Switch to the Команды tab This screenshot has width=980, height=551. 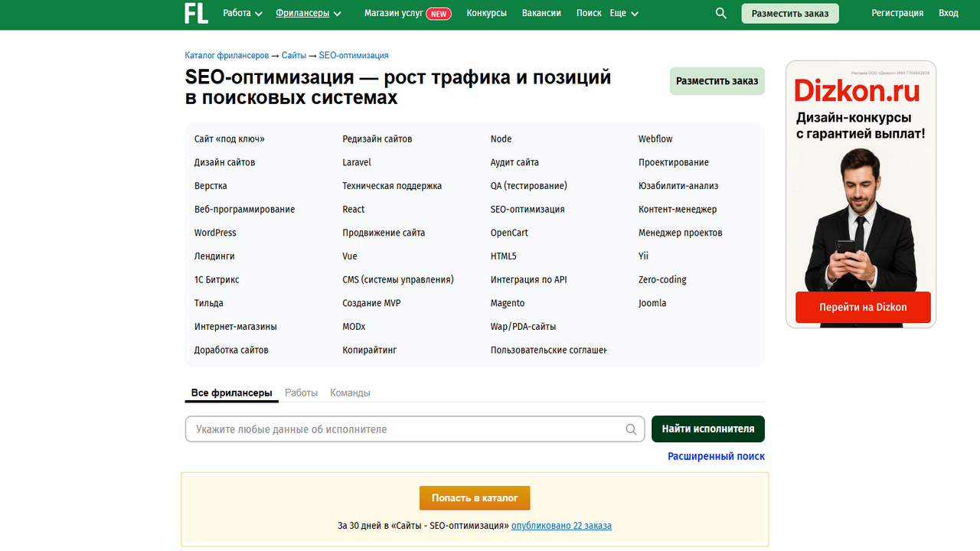click(350, 393)
